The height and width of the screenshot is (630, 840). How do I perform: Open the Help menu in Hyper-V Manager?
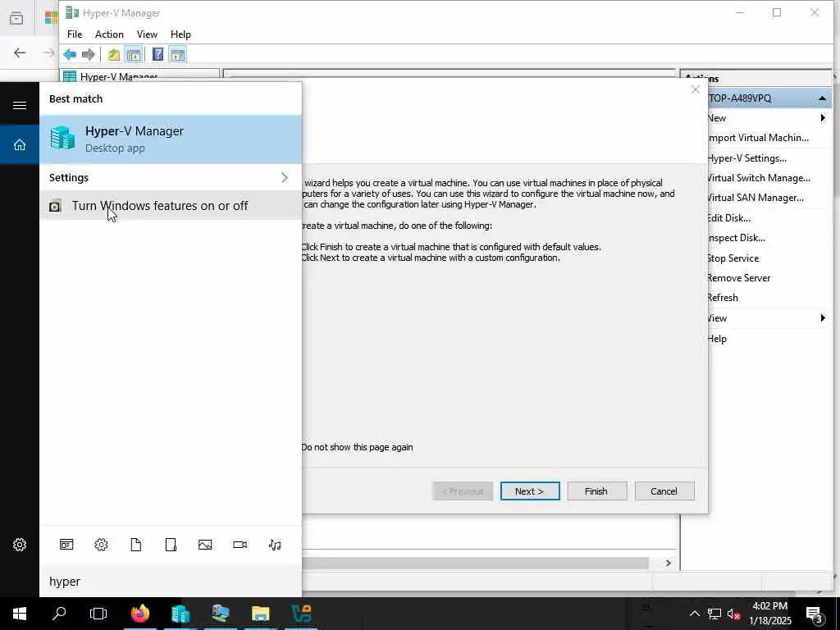click(x=180, y=34)
